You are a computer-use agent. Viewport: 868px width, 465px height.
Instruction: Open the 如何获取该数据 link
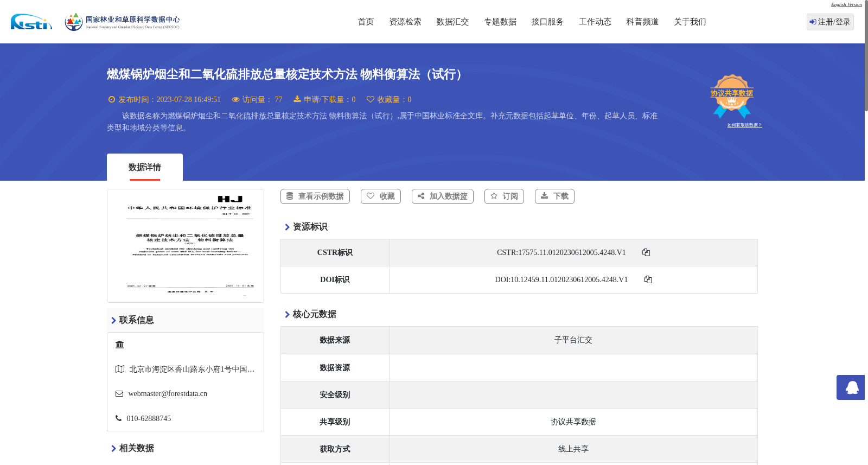tap(744, 125)
